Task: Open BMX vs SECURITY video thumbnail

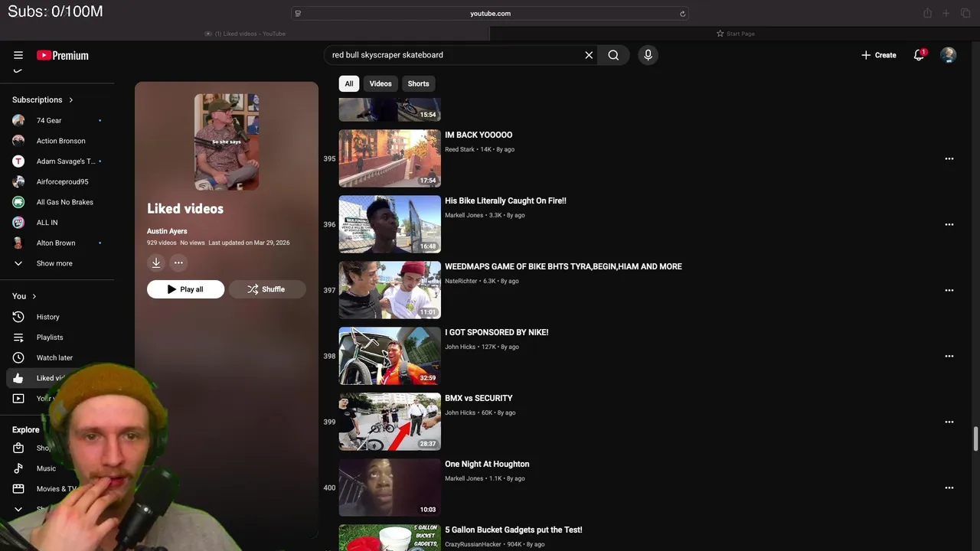Action: point(390,422)
